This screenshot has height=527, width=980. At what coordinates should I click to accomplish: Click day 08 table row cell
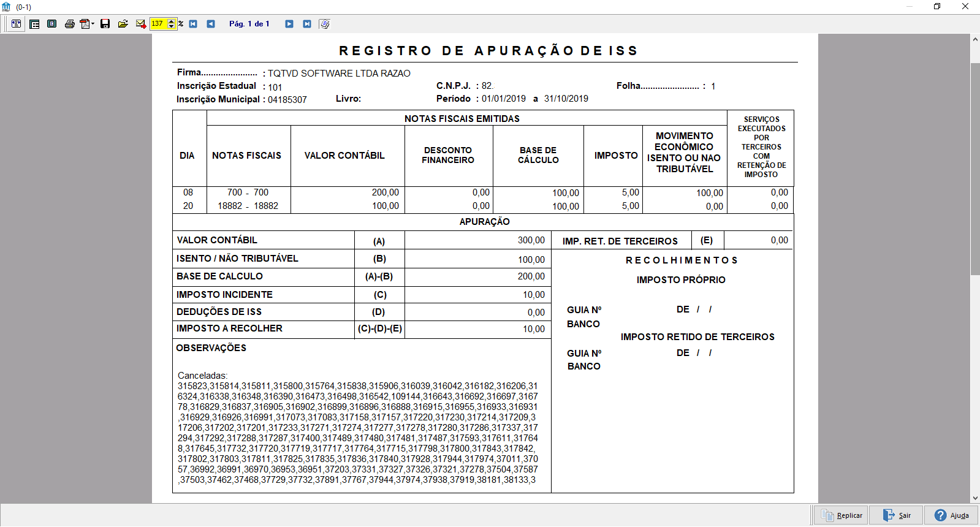pos(188,192)
